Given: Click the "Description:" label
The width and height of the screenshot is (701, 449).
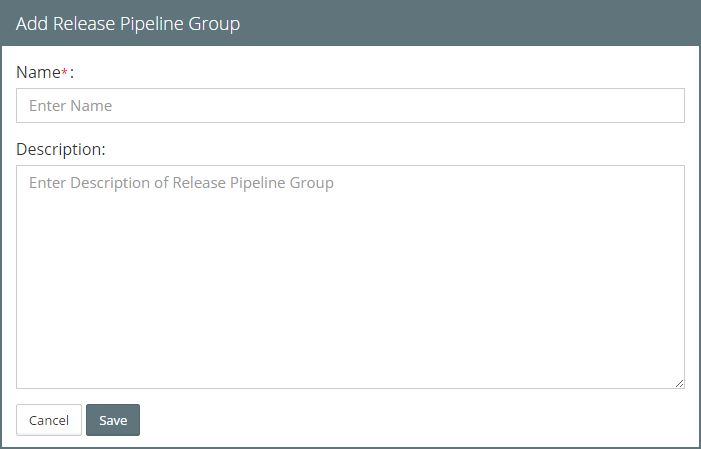Looking at the screenshot, I should pos(61,149).
